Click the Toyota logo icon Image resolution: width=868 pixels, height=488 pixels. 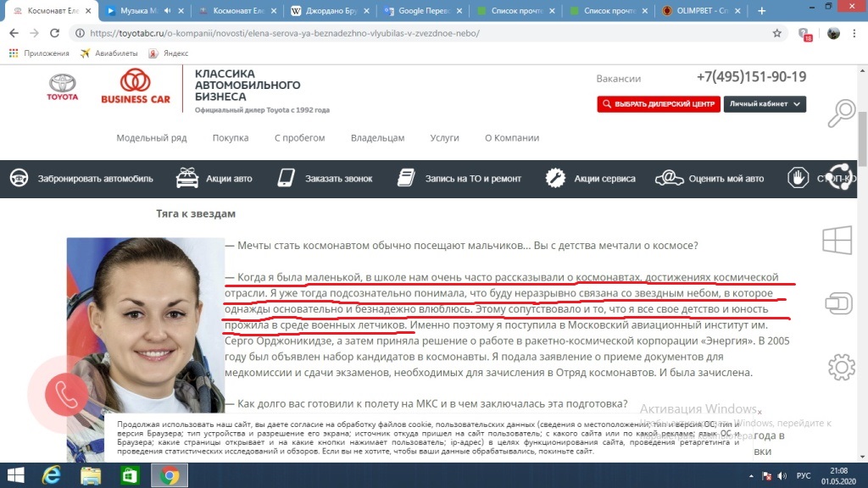[62, 87]
